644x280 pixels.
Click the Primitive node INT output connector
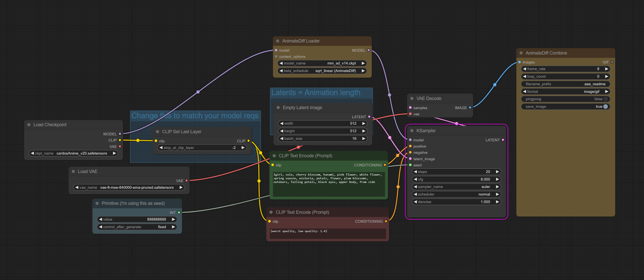click(179, 213)
